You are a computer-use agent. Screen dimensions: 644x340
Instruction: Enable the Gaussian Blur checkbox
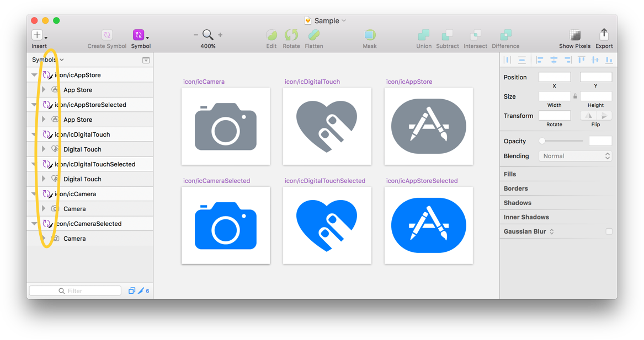click(x=609, y=231)
